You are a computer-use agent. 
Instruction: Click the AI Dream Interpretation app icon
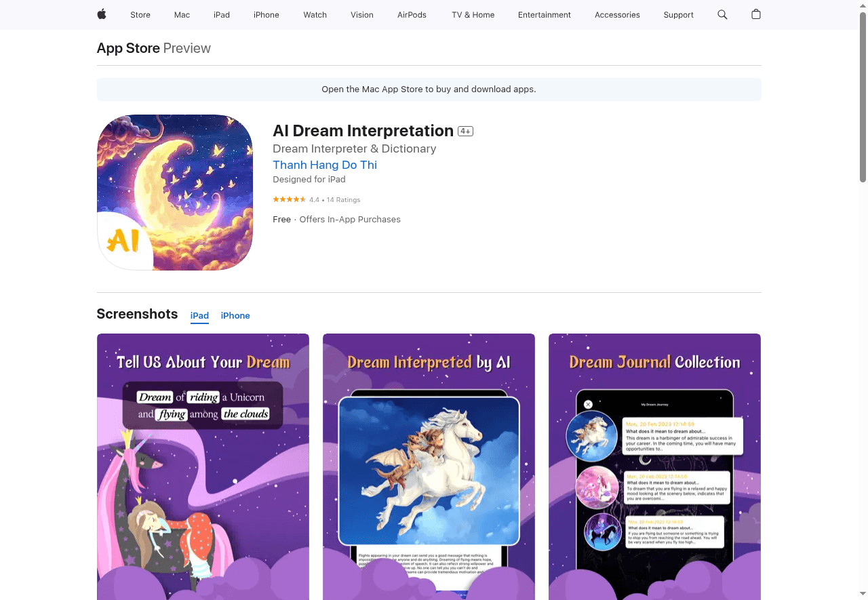tap(174, 192)
